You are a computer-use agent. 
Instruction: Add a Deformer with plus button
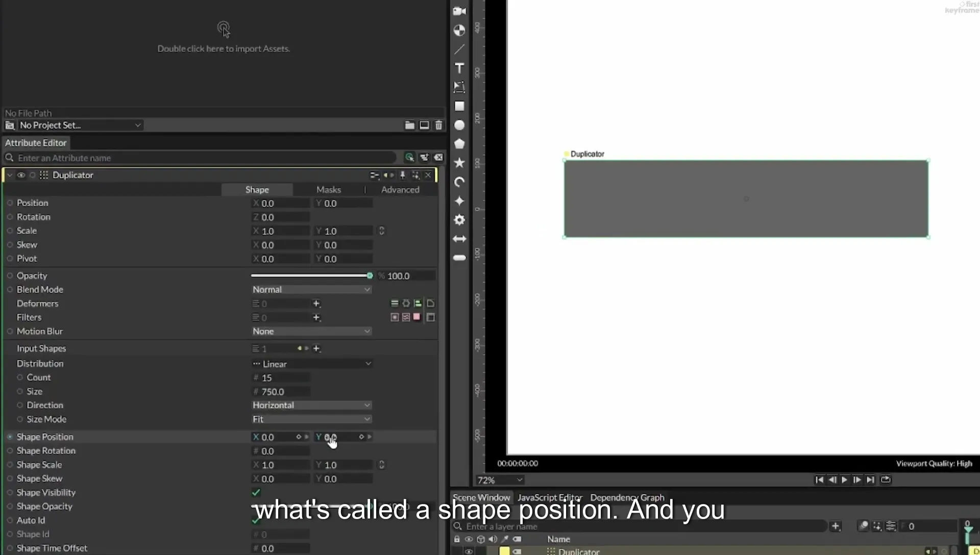click(316, 304)
